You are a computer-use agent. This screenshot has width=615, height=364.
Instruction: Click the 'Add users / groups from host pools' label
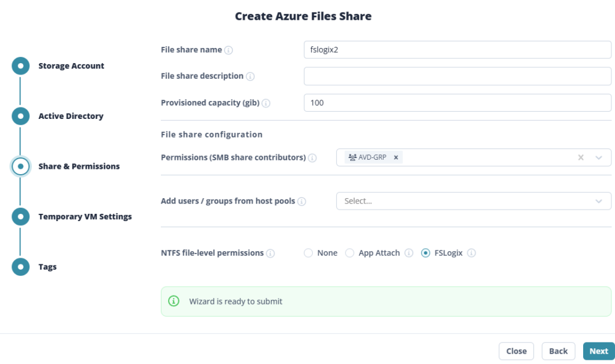(x=228, y=201)
